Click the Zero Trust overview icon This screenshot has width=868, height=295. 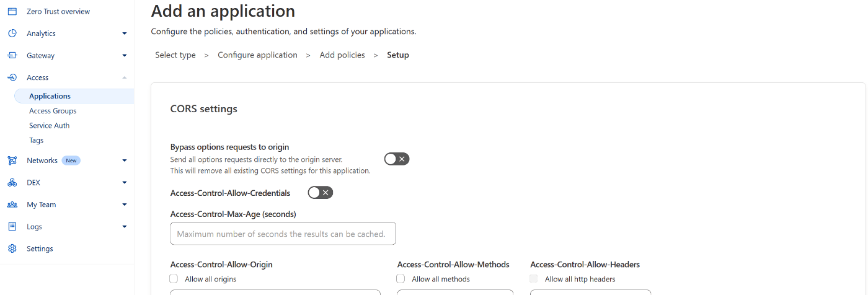tap(12, 11)
